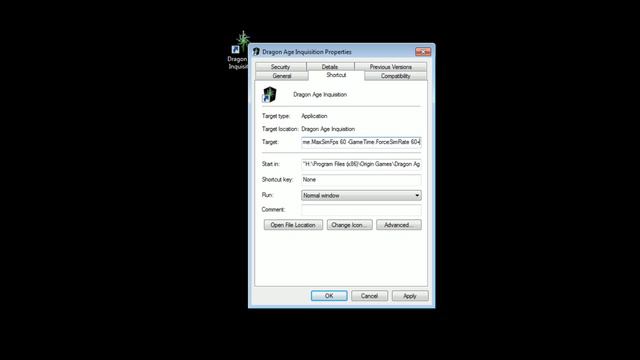This screenshot has height=360, width=640.
Task: Click the shortcut icon beside the name field
Action: [269, 94]
